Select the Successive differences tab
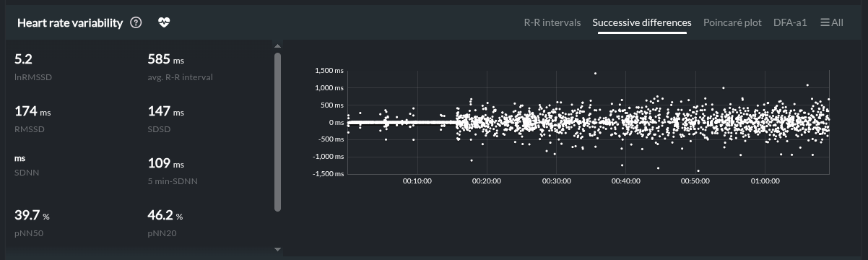868x260 pixels. click(642, 22)
